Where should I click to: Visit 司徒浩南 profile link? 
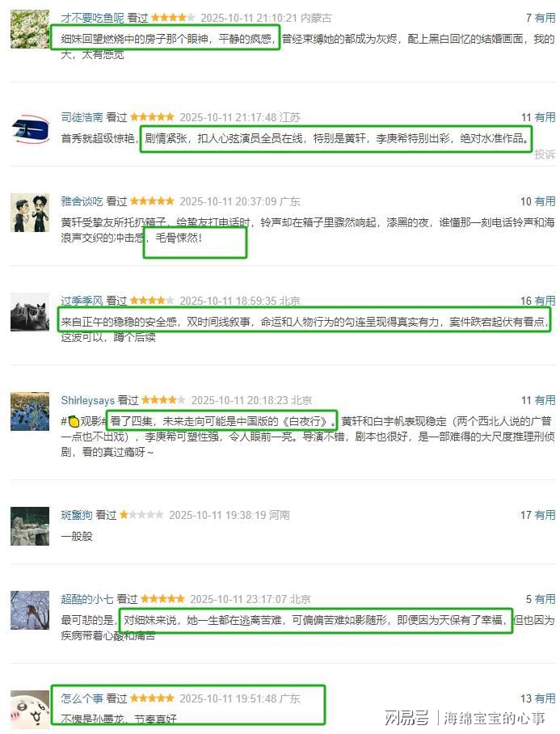pos(82,117)
